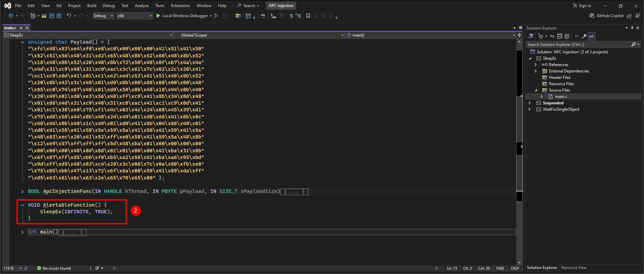Close the main.c editor tab
Screen dimensions: 644x274
27,28
